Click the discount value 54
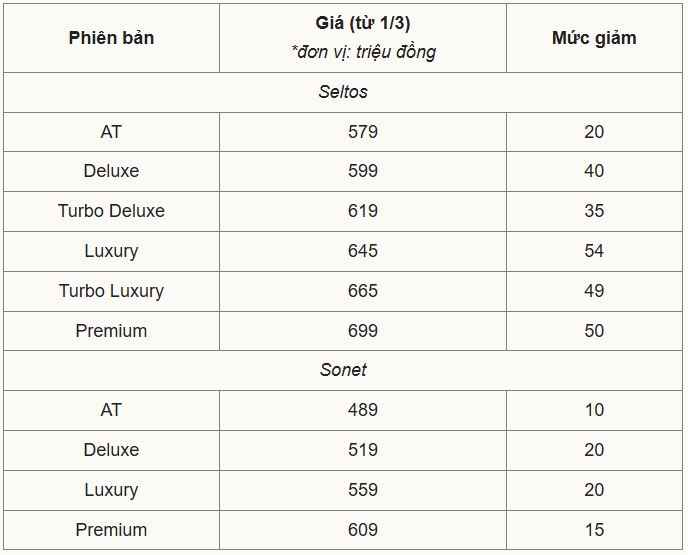This screenshot has height=555, width=688. [594, 251]
